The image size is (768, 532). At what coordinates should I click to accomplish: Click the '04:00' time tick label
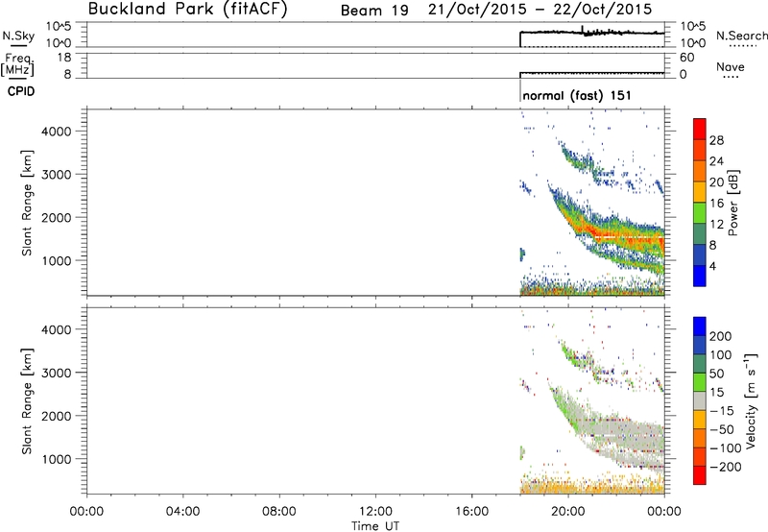point(182,512)
